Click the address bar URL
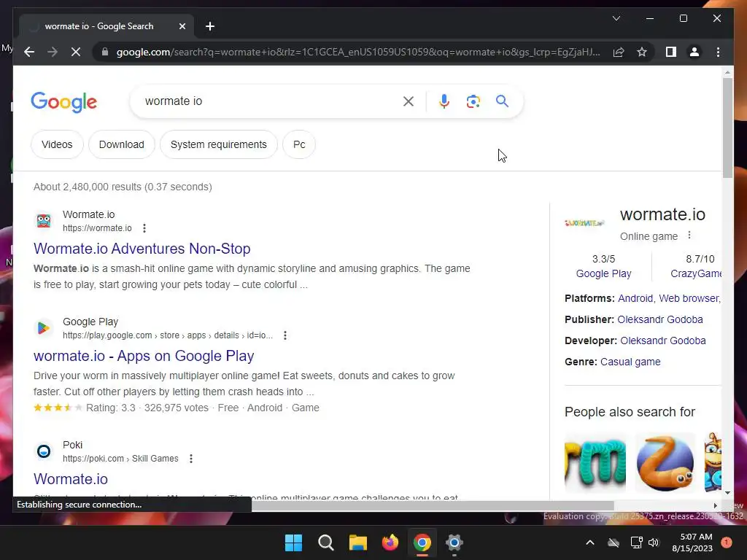 tap(358, 52)
